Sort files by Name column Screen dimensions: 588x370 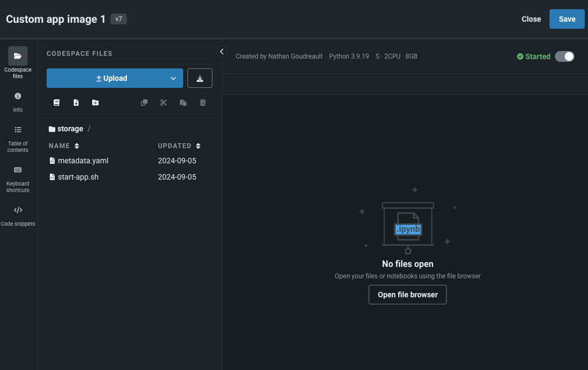pos(64,146)
